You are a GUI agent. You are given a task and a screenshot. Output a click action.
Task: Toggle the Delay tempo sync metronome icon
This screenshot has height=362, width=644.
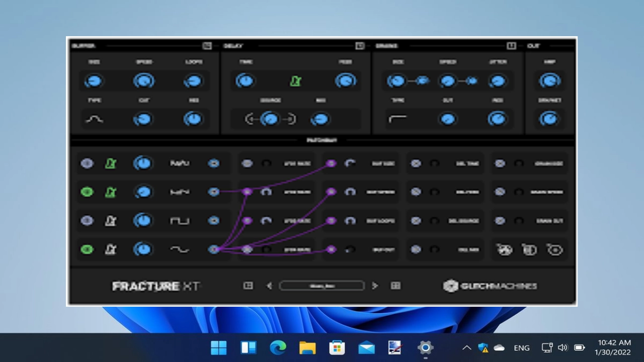pos(295,81)
